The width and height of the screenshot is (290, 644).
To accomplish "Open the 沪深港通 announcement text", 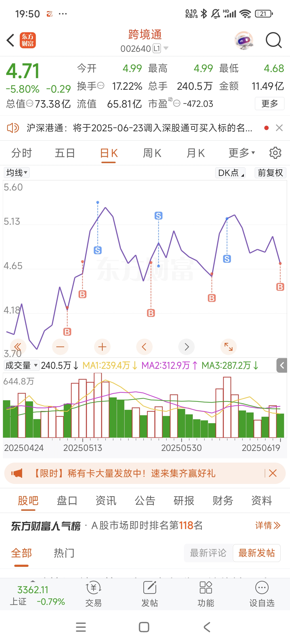I will 139,128.
